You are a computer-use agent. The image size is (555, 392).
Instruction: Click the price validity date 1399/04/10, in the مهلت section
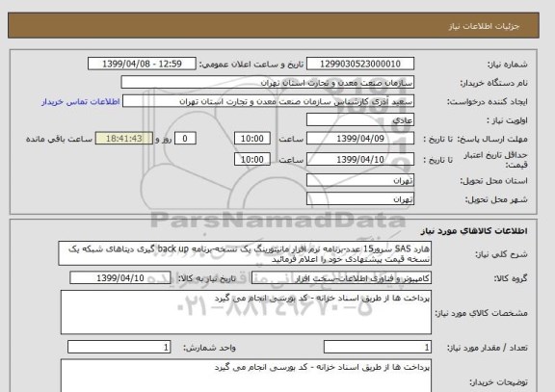(x=360, y=159)
